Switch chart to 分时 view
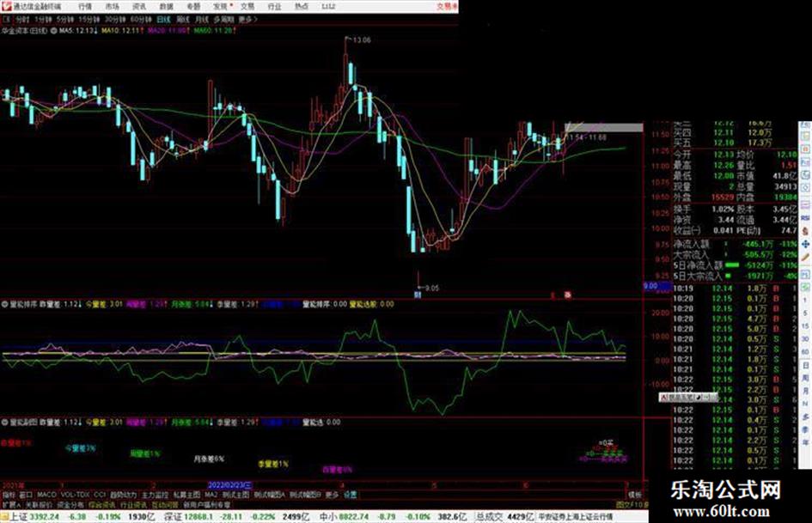Screen dimensions: 812x523 point(21,19)
